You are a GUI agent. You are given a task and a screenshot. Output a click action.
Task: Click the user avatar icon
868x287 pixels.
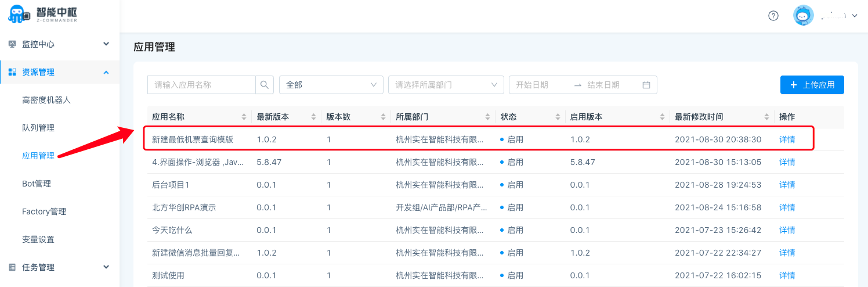pyautogui.click(x=803, y=16)
